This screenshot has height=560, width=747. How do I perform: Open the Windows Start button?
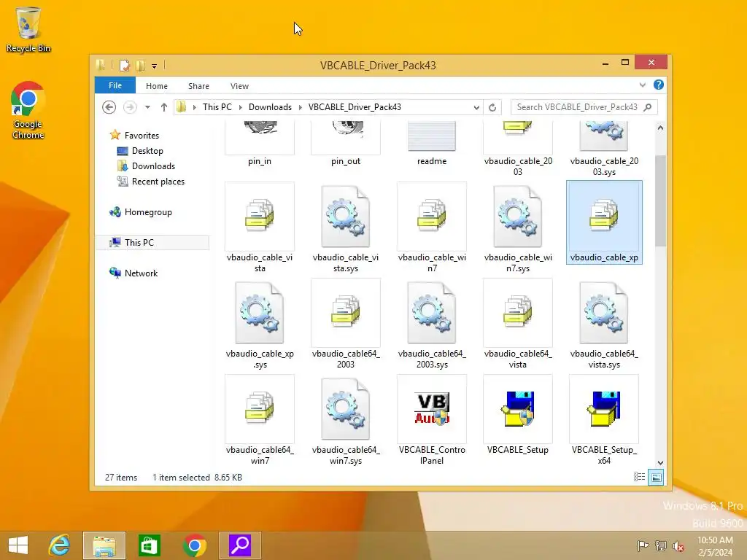18,545
